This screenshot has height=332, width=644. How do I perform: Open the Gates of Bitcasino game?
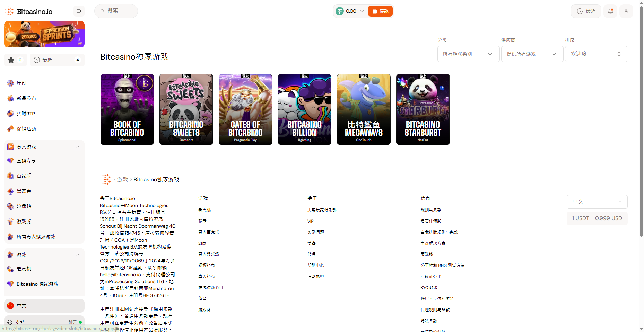click(x=245, y=109)
